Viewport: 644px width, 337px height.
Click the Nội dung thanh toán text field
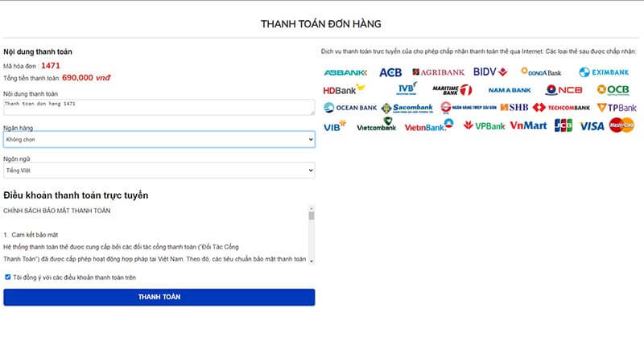click(159, 107)
